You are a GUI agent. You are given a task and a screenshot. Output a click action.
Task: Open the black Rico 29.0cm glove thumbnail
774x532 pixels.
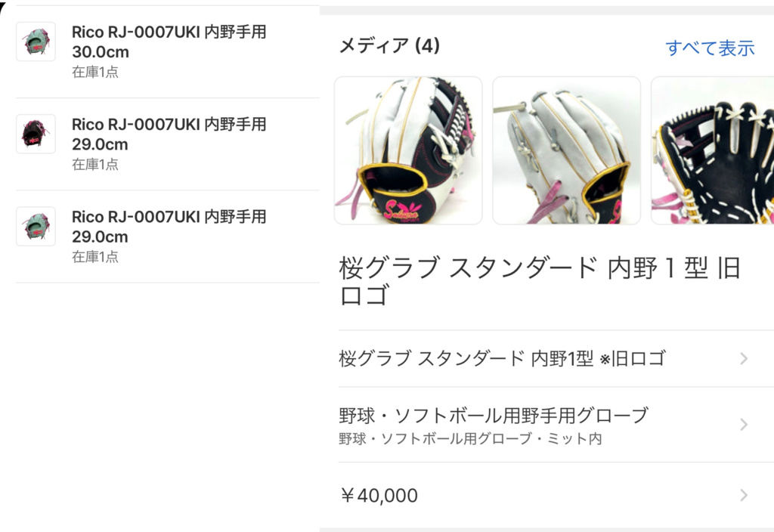click(x=36, y=134)
